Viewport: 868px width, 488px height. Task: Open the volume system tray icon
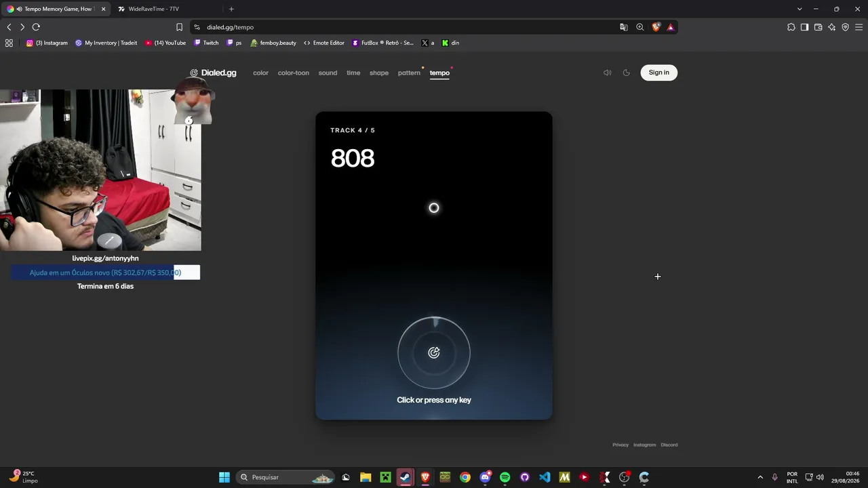(820, 477)
